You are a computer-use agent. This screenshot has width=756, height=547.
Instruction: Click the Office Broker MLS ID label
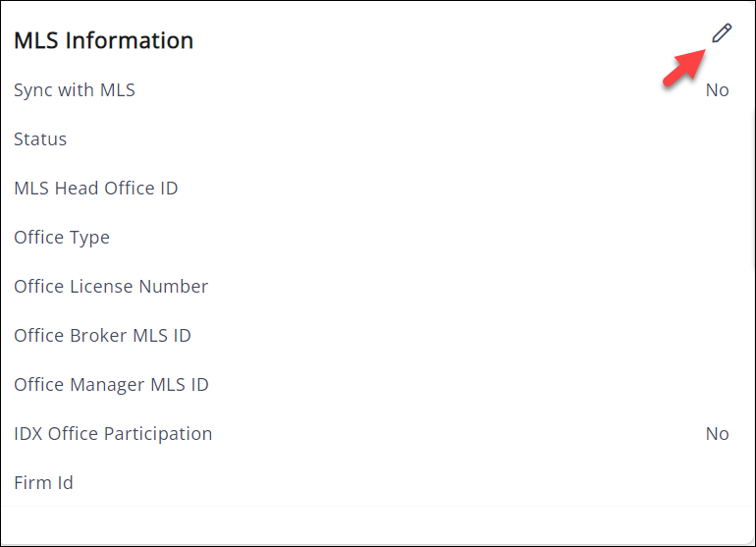click(x=102, y=336)
